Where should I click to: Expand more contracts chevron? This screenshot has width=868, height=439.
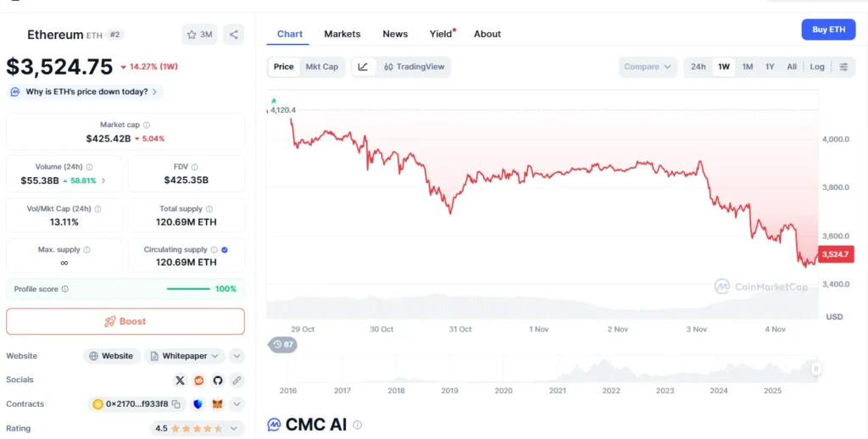click(x=236, y=404)
